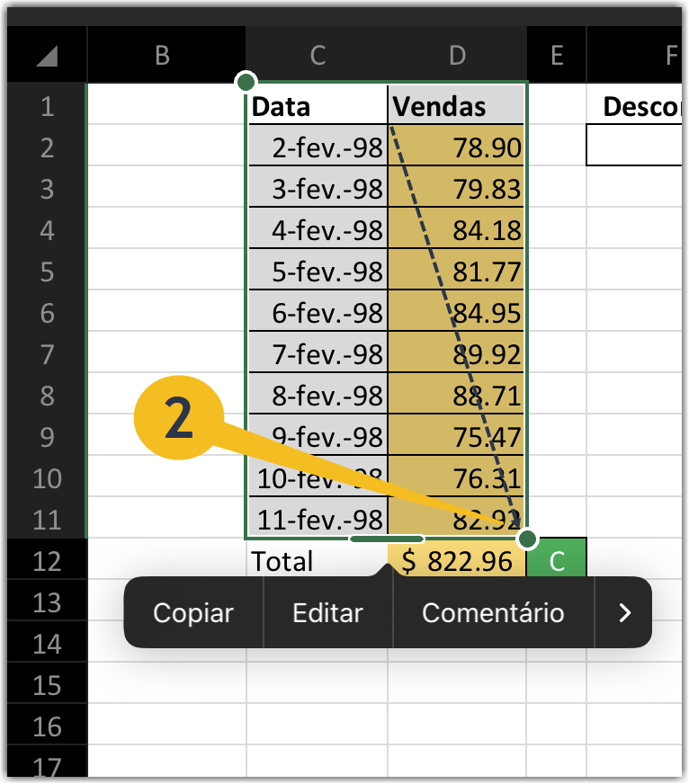The width and height of the screenshot is (689, 784).
Task: Select sales value 81.77
Action: tap(456, 271)
